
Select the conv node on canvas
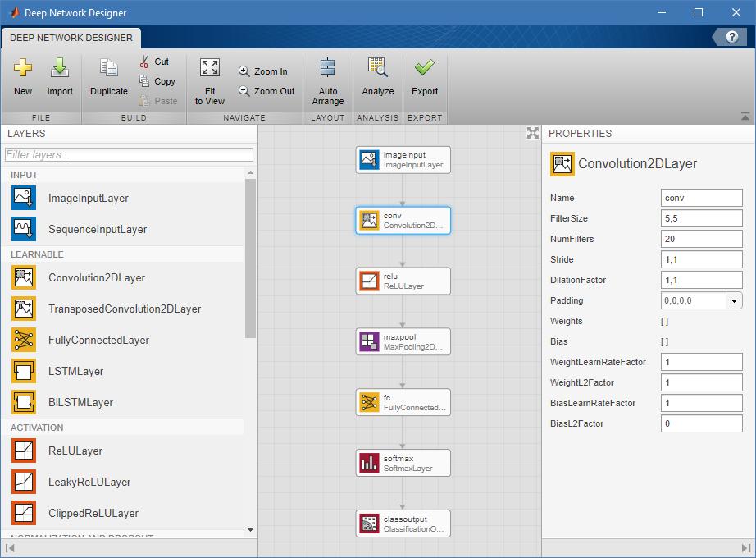click(x=403, y=221)
